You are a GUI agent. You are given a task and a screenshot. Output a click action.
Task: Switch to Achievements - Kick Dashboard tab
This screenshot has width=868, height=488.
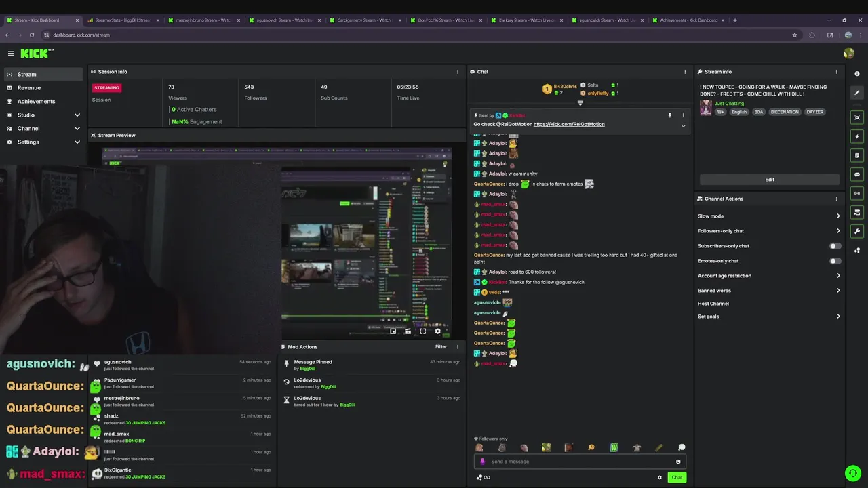(x=688, y=20)
